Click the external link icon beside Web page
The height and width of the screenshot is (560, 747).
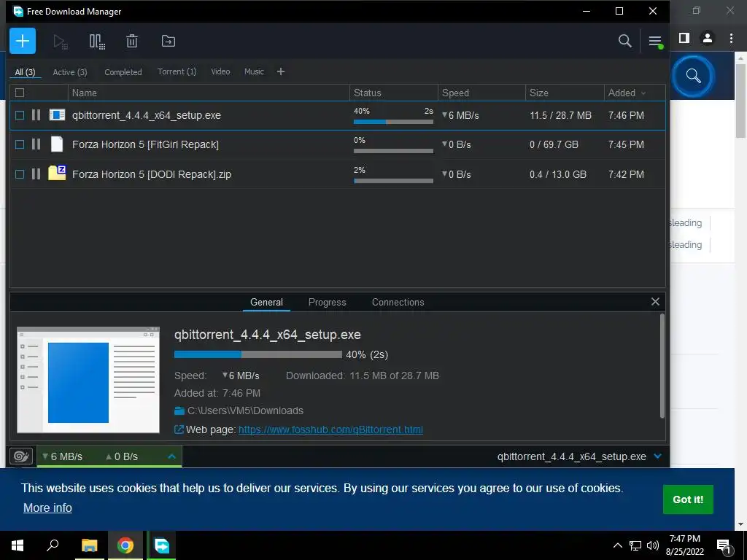pyautogui.click(x=179, y=429)
